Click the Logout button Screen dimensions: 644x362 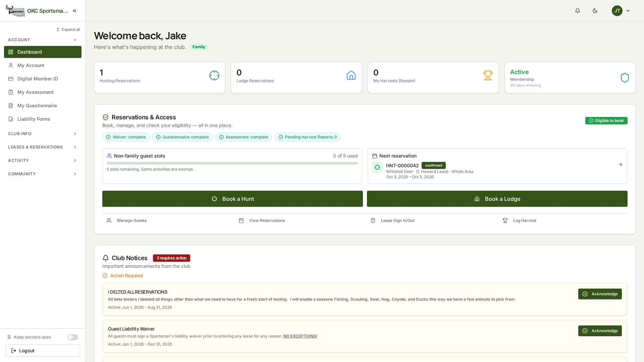coord(43,351)
